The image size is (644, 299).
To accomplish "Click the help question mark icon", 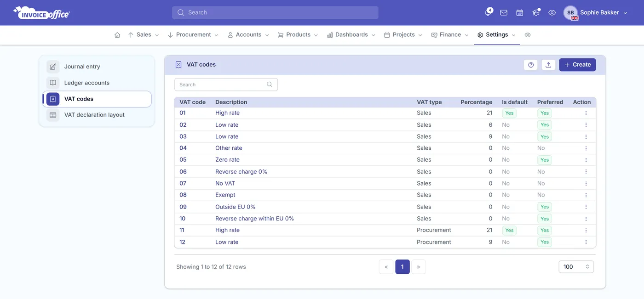I will click(x=531, y=65).
